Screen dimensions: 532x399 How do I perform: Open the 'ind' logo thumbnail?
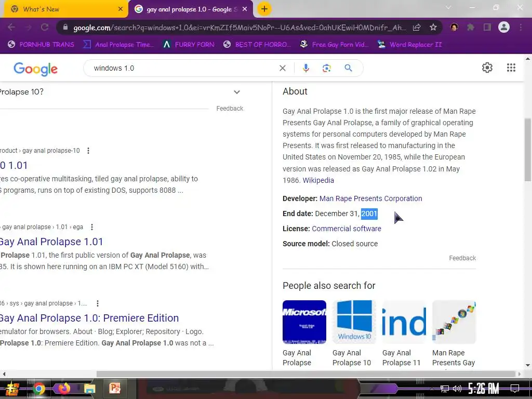pos(404,322)
